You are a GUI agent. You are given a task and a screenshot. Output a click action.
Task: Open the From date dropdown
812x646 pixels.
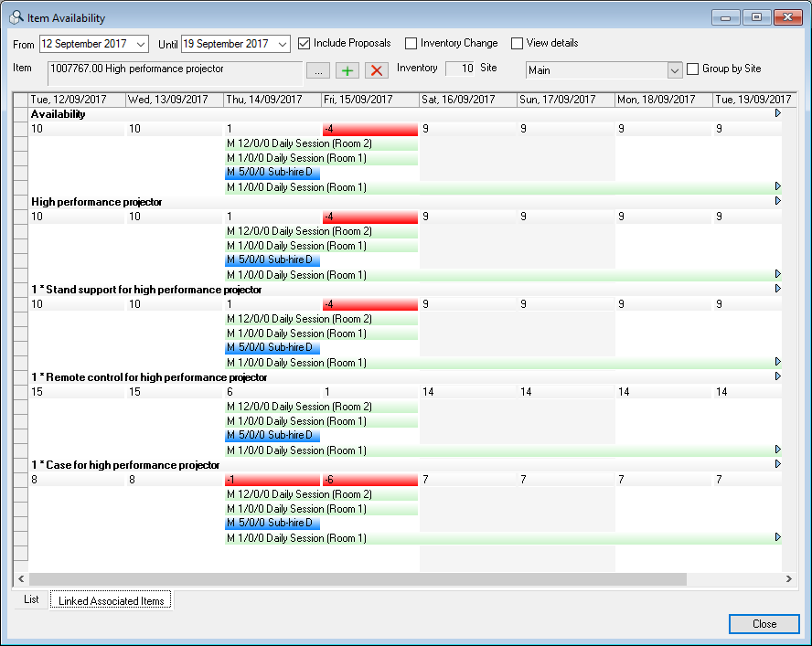click(141, 44)
